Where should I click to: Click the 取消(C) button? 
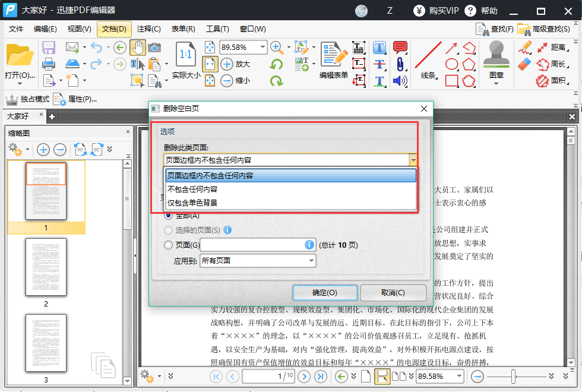[x=393, y=292]
